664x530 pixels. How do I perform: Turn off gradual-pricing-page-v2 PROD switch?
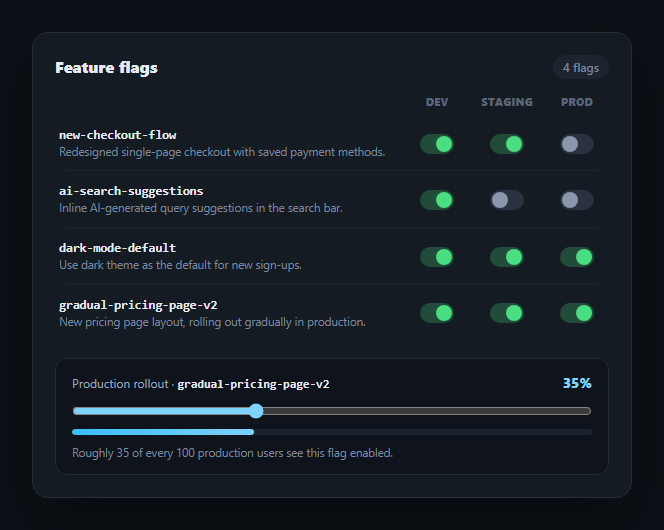(577, 313)
